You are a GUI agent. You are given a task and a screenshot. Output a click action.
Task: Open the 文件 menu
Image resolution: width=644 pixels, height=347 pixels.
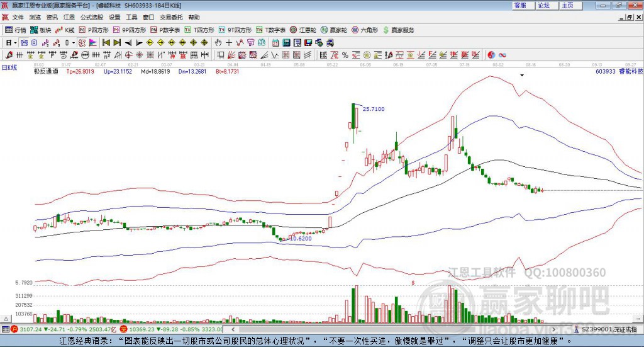[18, 17]
